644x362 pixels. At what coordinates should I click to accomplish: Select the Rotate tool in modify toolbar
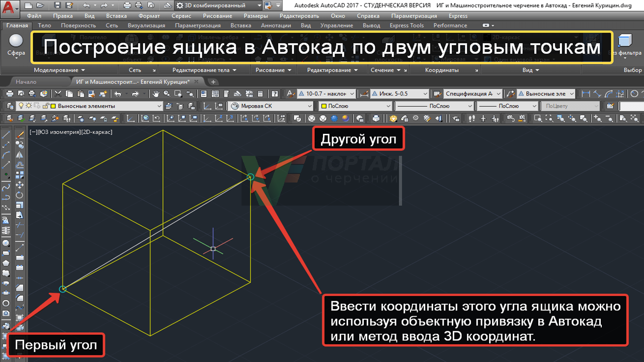tap(20, 195)
